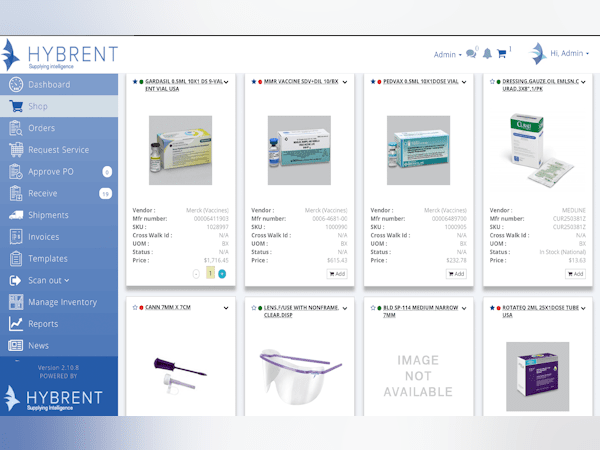Select Invoices from the sidebar menu
This screenshot has width=600, height=450.
(44, 237)
